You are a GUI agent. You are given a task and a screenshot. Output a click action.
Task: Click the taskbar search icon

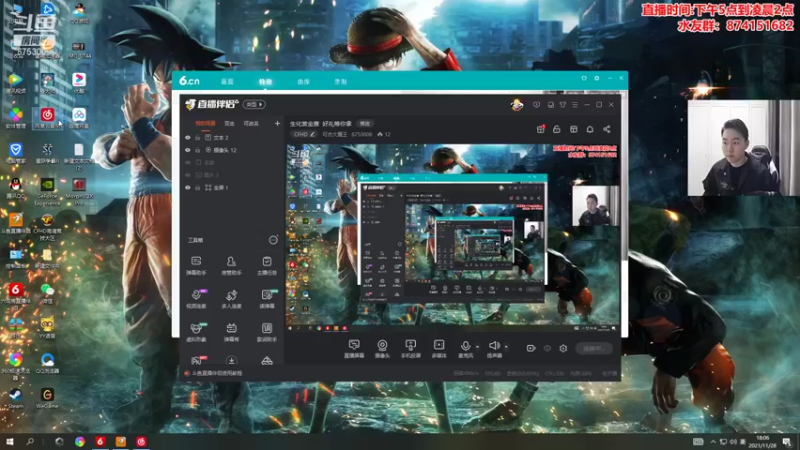30,441
